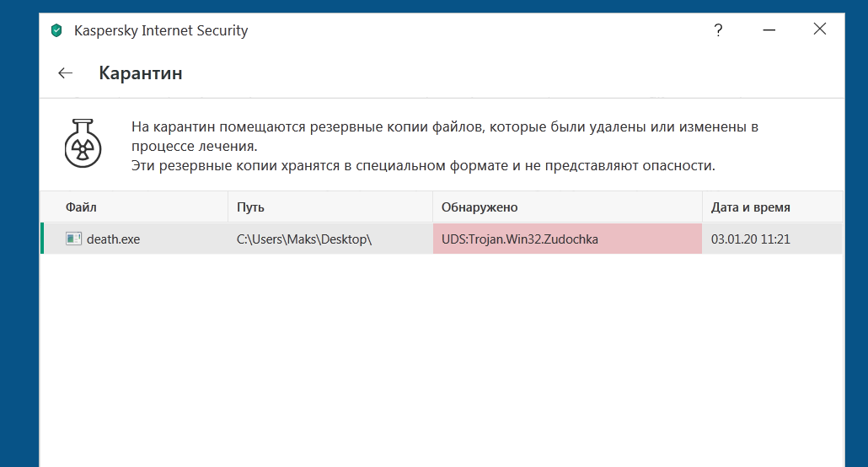868x467 pixels.
Task: Click the pink UDS:Trojan.Win32.Zudochka detection cell
Action: coord(566,239)
